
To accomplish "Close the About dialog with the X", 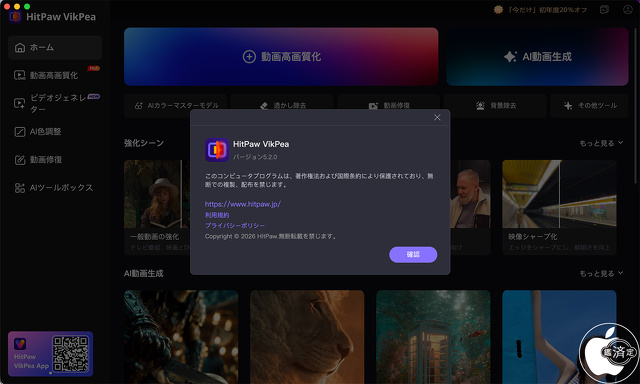I will tap(437, 118).
